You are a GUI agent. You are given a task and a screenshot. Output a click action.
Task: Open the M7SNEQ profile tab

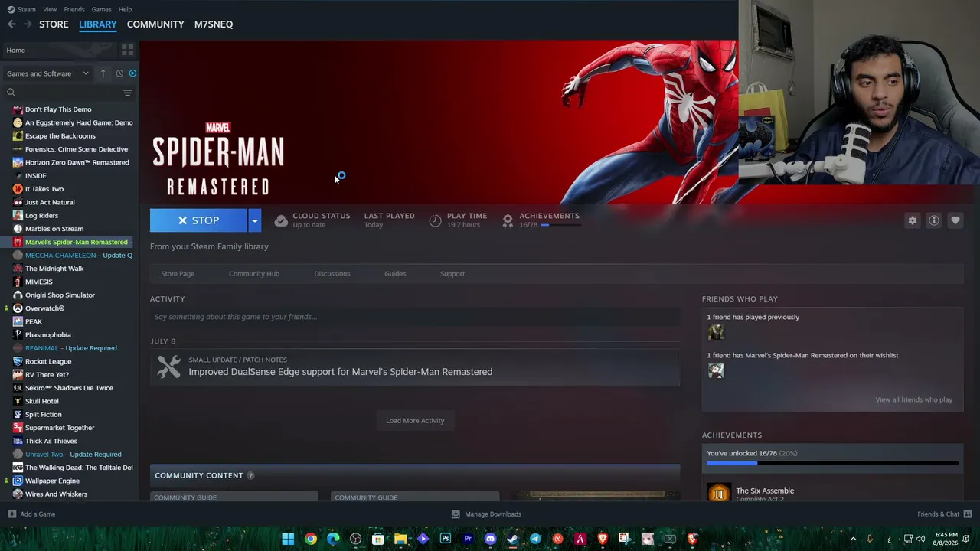click(x=214, y=24)
